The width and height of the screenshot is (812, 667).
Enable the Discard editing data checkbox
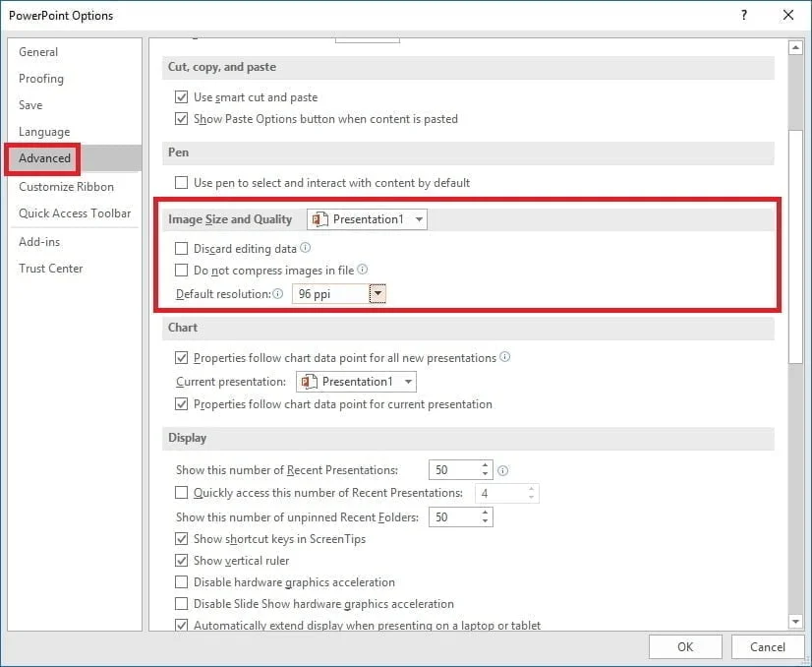[x=181, y=246]
